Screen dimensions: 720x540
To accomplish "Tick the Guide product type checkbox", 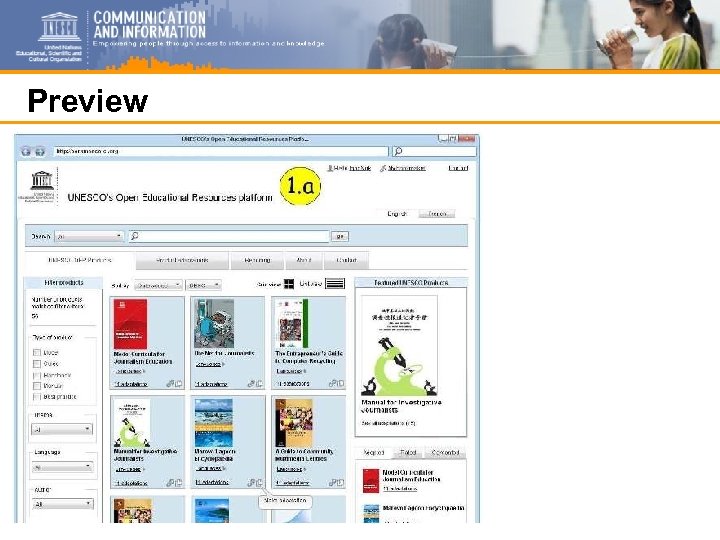I will point(37,364).
